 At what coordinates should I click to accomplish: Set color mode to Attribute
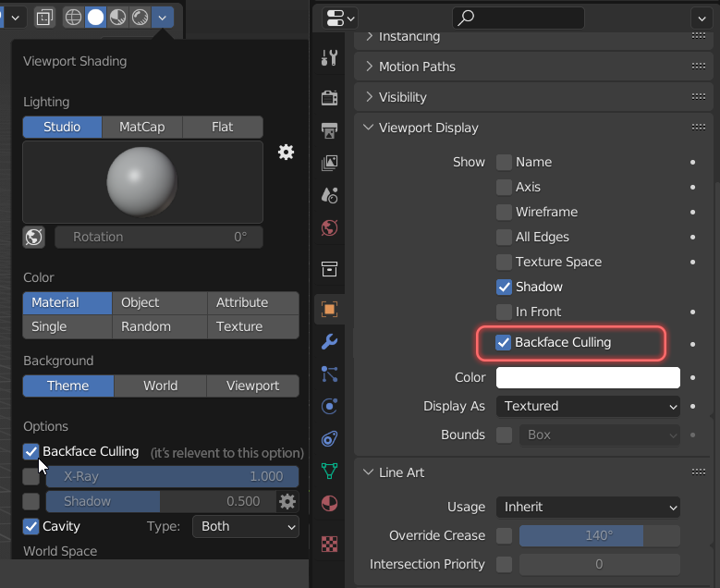pyautogui.click(x=253, y=302)
